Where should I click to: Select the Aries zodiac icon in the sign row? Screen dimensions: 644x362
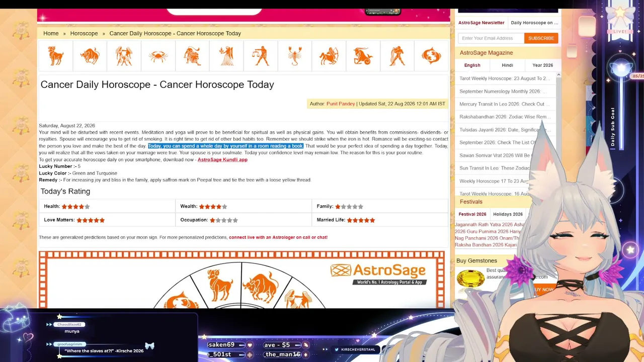pyautogui.click(x=56, y=56)
